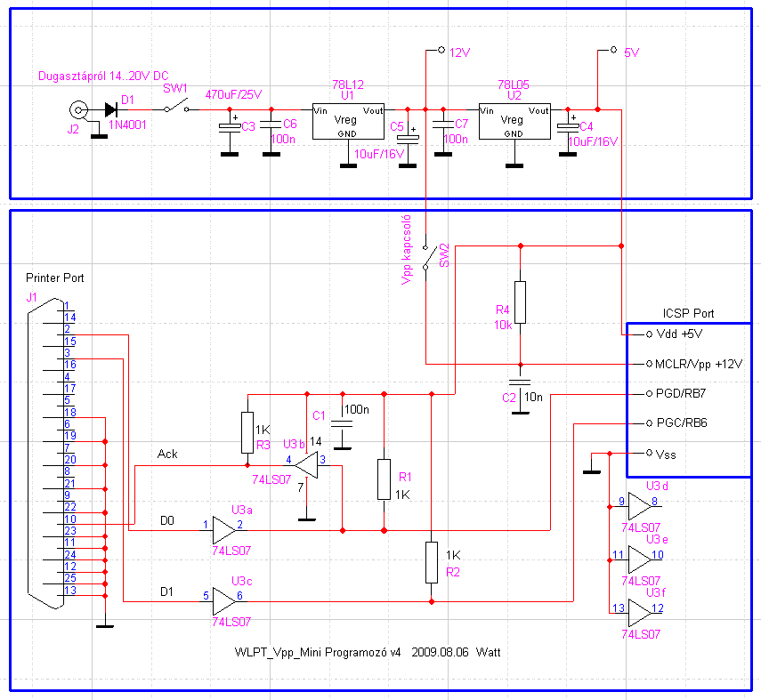Click the PGD/RB7 ICSP pin terminal

click(649, 394)
